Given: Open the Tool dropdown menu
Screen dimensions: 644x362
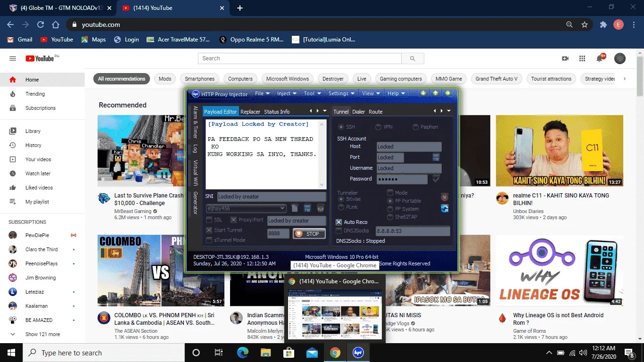Looking at the screenshot, I should 312,93.
